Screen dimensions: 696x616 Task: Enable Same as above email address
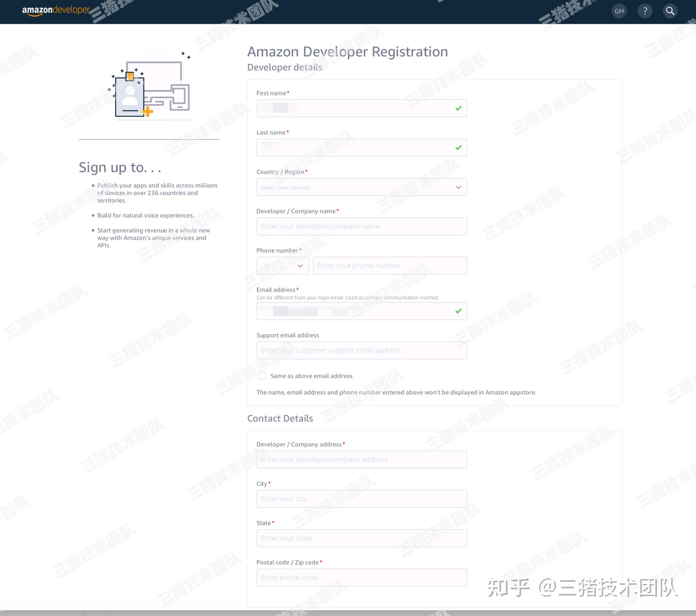pyautogui.click(x=262, y=376)
